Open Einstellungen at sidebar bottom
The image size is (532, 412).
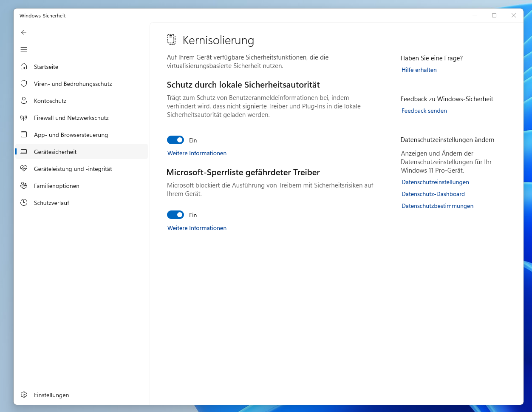tap(82, 395)
